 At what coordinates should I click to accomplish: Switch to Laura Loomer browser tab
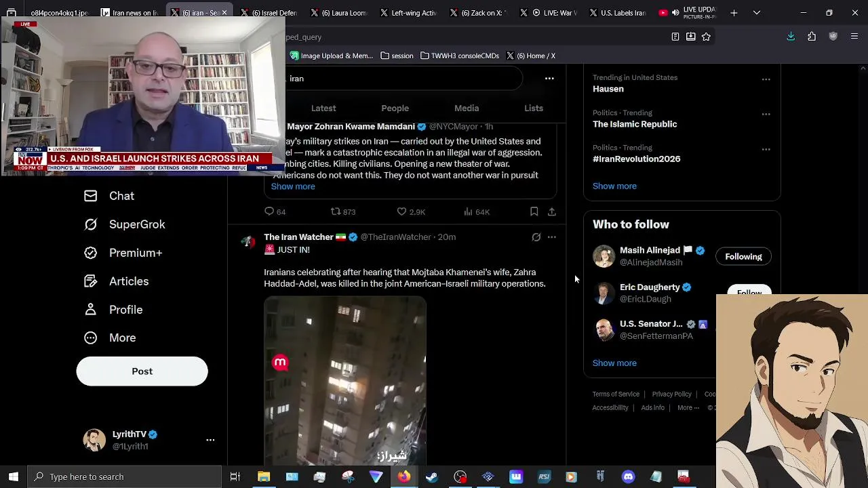(338, 13)
